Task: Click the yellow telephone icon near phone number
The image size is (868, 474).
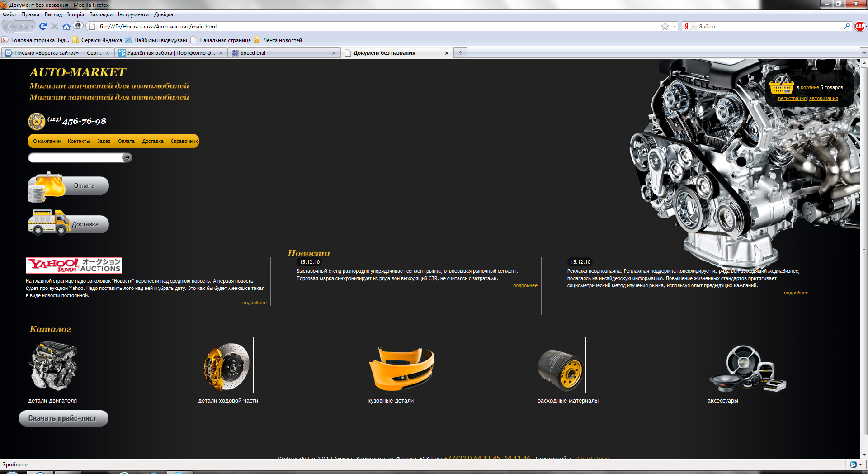Action: pyautogui.click(x=37, y=121)
